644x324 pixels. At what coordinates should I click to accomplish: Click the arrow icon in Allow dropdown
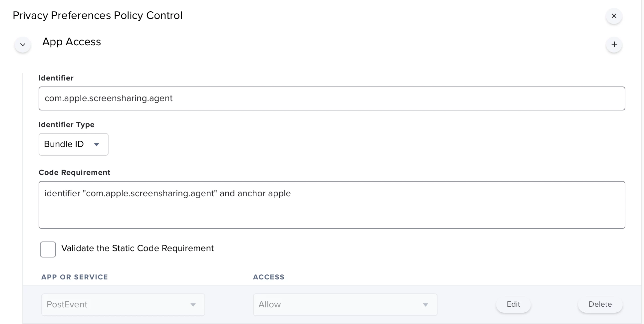425,305
